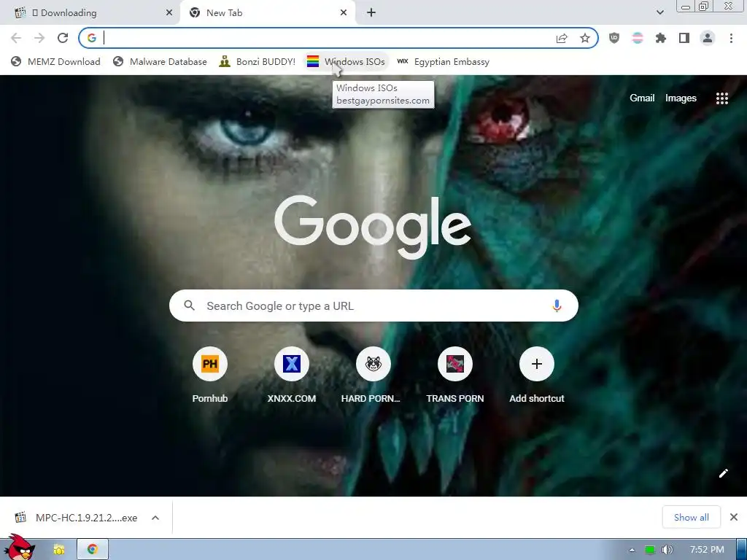Open the pink and blue striped extension icon
The width and height of the screenshot is (747, 560).
point(638,38)
